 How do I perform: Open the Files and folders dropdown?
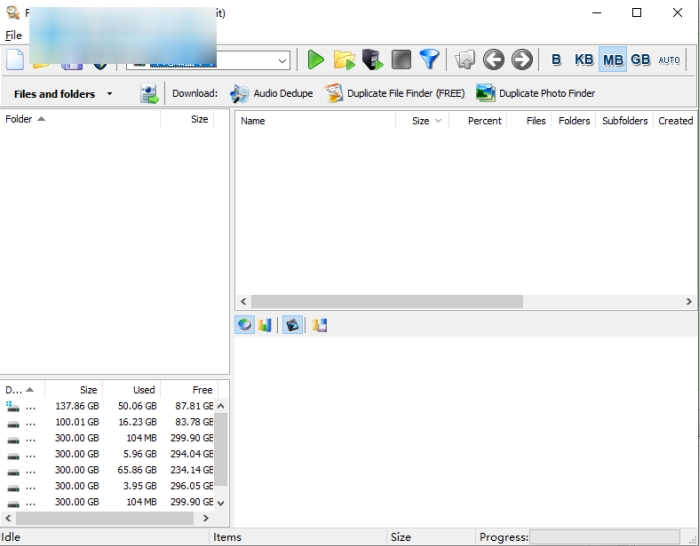click(x=109, y=94)
